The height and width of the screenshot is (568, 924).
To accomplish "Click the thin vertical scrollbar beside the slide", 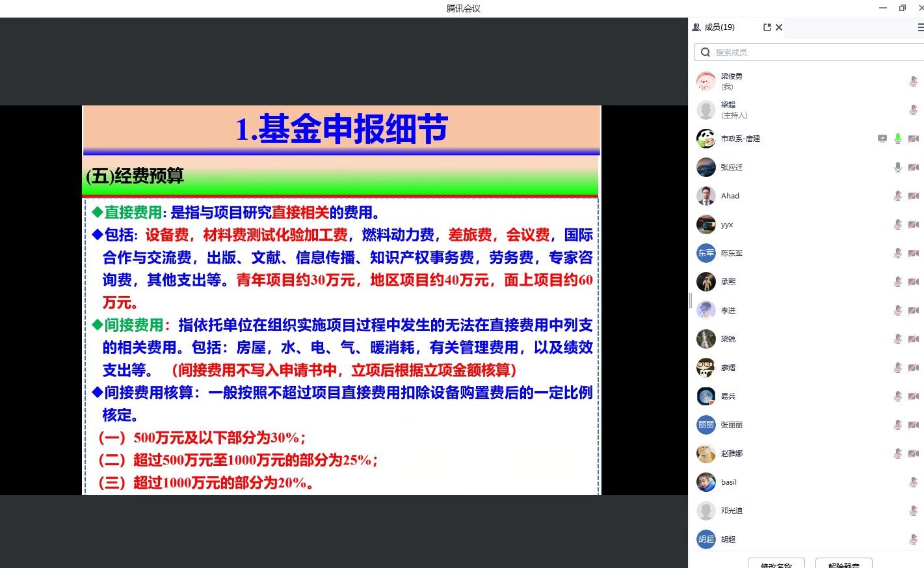I will [x=690, y=301].
